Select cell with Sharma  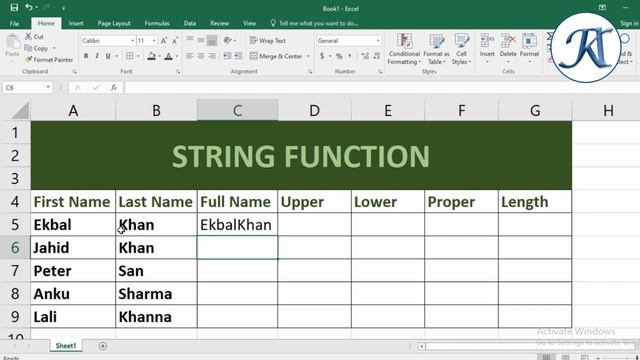click(156, 293)
